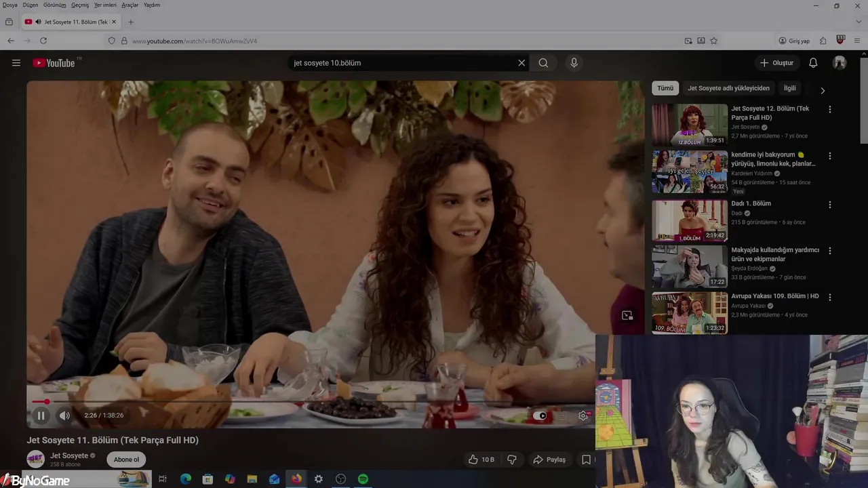This screenshot has height=488, width=868.
Task: Click Giriş yap in Firefox toolbar
Action: point(794,41)
